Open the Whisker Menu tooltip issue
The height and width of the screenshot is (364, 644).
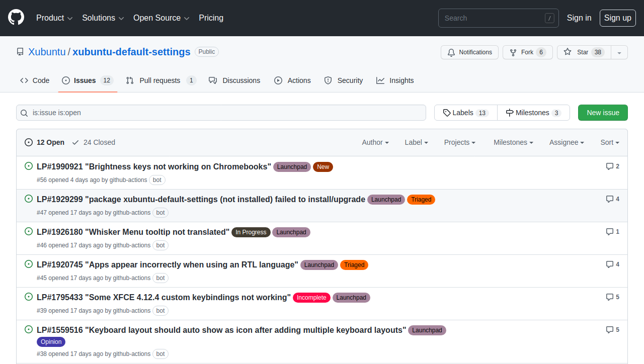click(x=133, y=232)
